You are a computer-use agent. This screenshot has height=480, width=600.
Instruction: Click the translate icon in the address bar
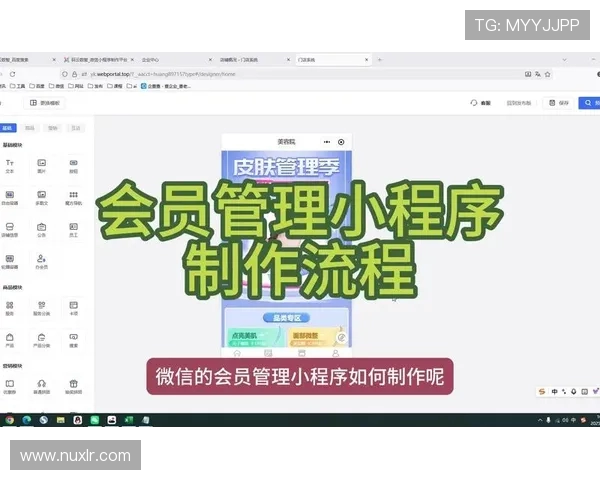pyautogui.click(x=538, y=74)
